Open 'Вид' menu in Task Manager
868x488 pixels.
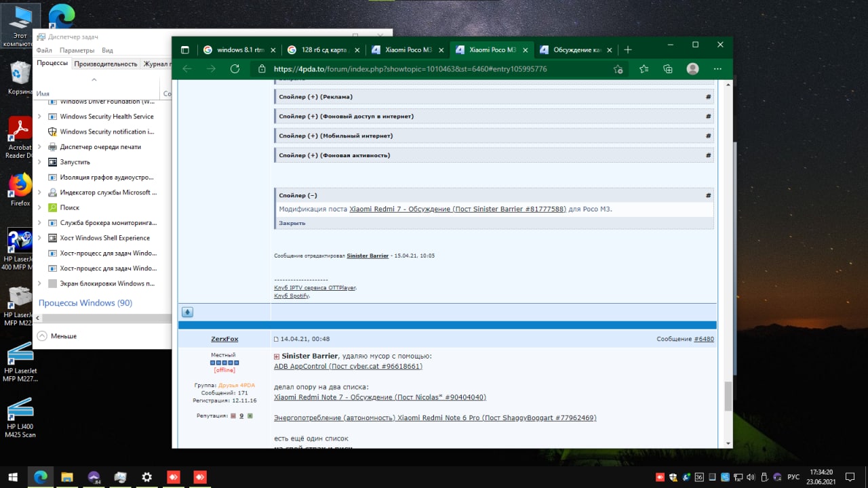[107, 50]
